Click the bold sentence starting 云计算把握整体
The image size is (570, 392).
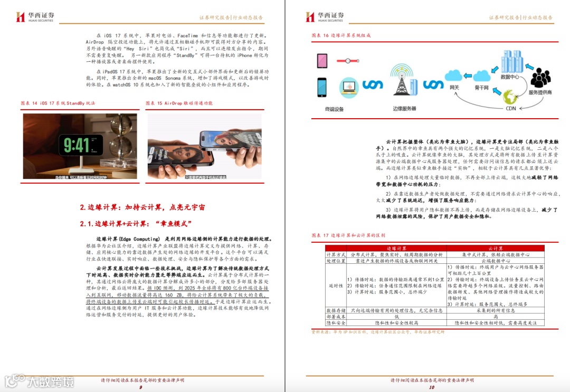click(467, 145)
